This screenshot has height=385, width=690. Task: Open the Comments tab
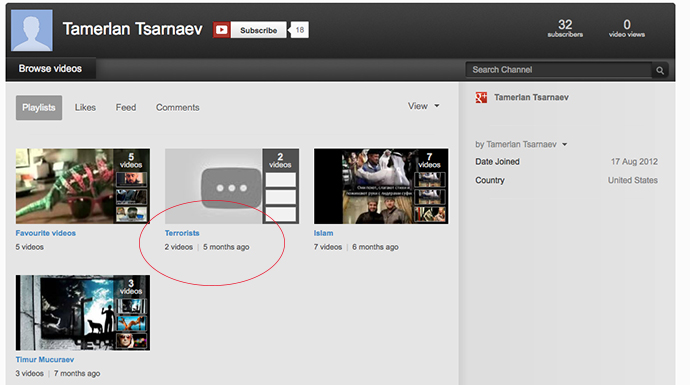[177, 107]
